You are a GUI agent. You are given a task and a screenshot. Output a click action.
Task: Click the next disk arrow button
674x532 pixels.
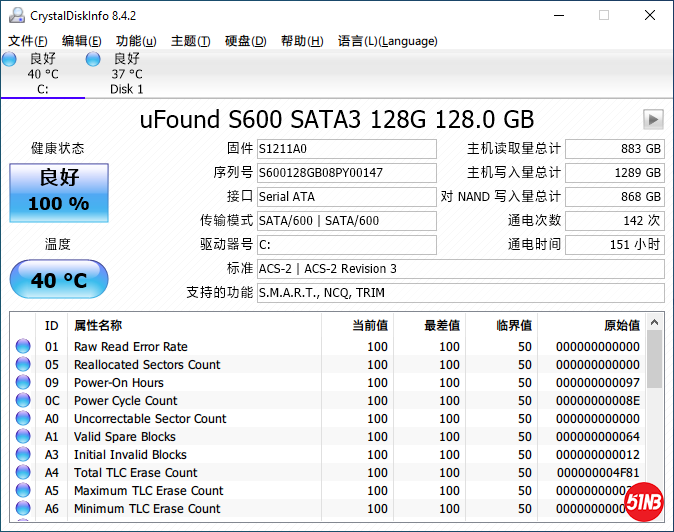click(x=653, y=119)
